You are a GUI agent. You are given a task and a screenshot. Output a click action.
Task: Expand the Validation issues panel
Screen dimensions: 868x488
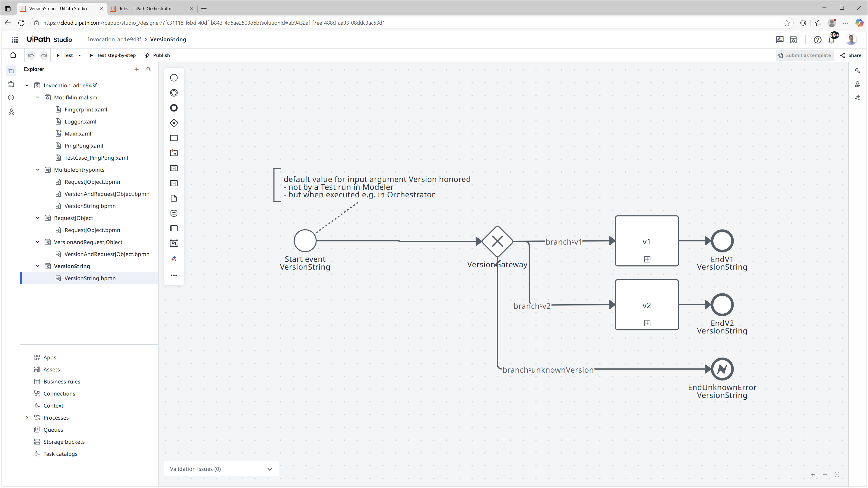tap(269, 469)
